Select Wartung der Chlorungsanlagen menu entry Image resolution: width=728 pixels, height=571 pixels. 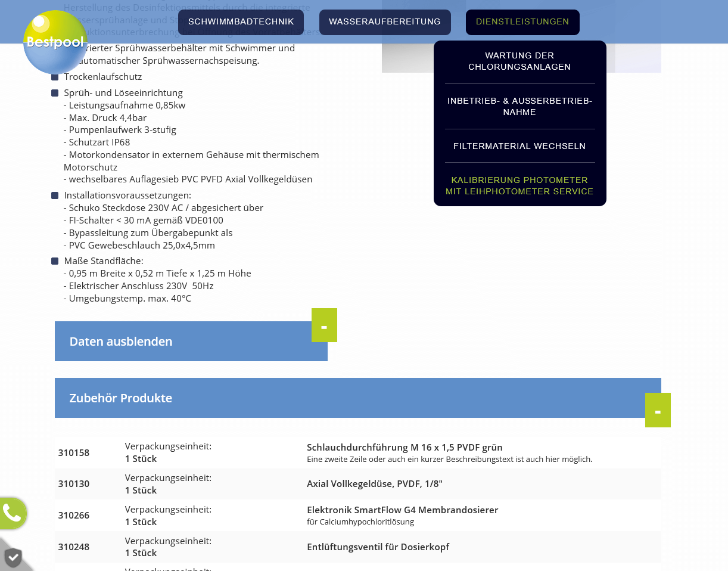(519, 61)
